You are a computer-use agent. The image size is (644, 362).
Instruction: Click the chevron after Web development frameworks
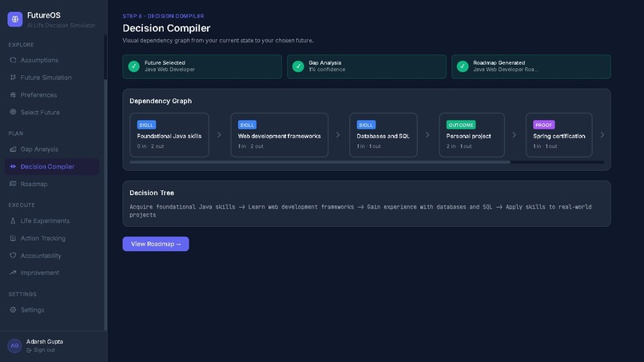click(x=338, y=135)
